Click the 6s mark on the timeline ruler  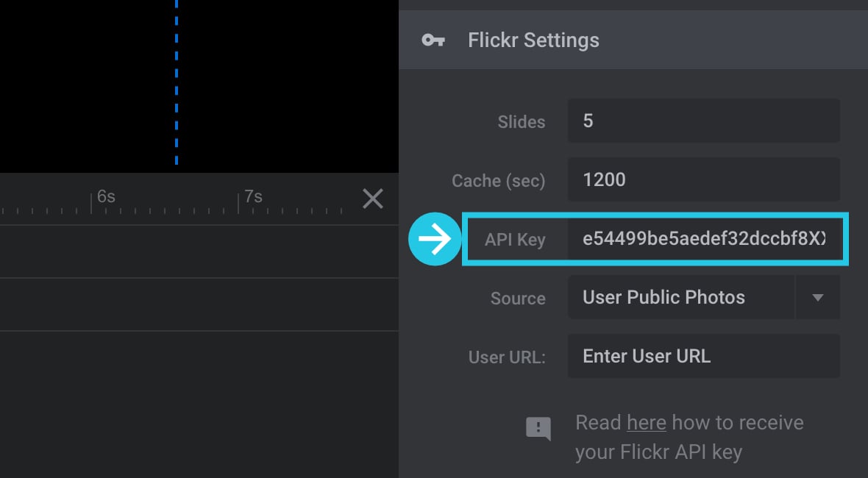coord(106,196)
